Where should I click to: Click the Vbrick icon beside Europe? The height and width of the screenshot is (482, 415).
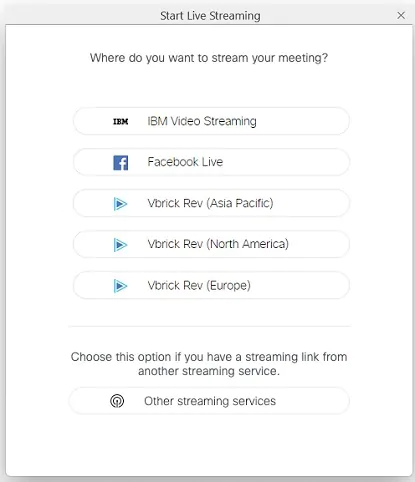[120, 286]
